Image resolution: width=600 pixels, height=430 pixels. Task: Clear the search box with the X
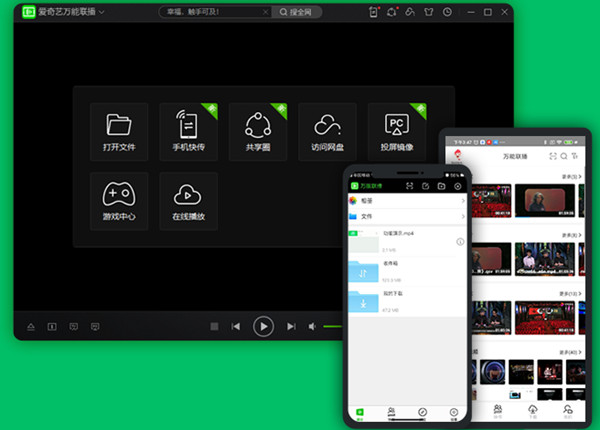pos(266,12)
